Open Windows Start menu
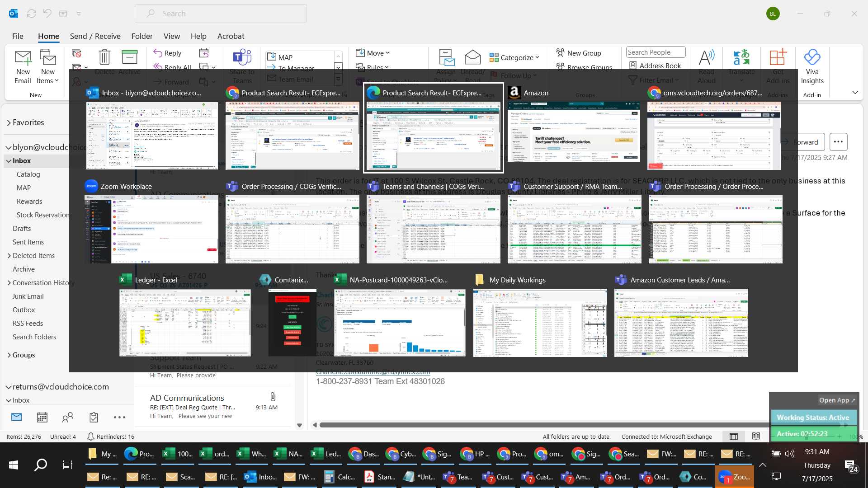868x488 pixels. (x=14, y=465)
